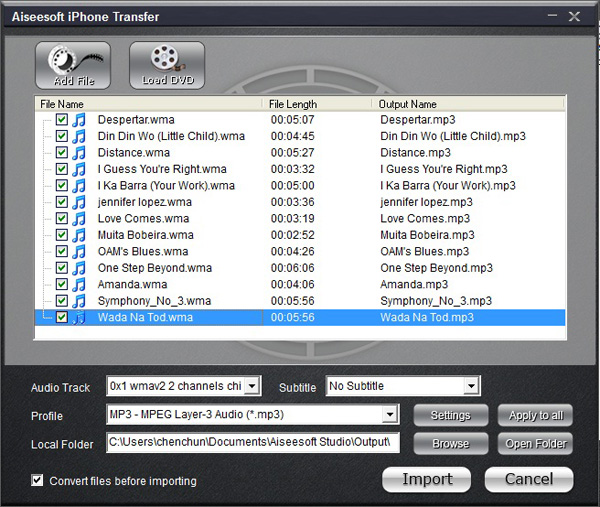The image size is (600, 507).
Task: Open the Profile format dropdown
Action: click(x=390, y=414)
